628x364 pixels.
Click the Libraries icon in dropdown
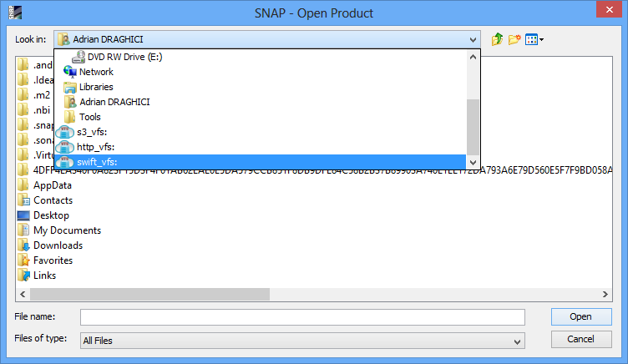[70, 87]
